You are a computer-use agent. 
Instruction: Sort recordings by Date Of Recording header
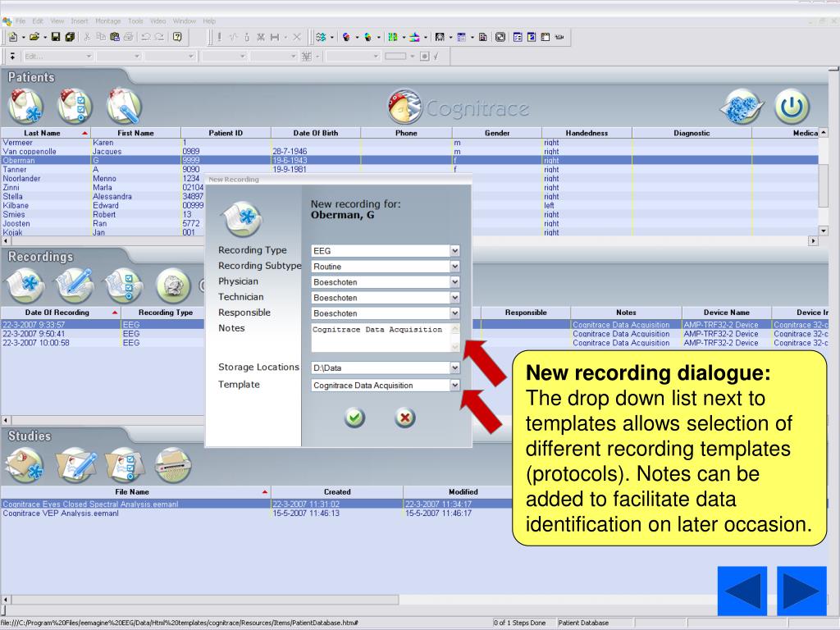61,313
